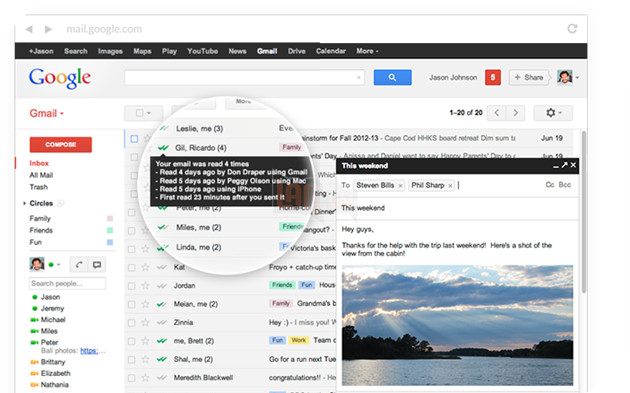The width and height of the screenshot is (630, 393).
Task: Click read-receipt checkmarks on Gil, Ricardo row
Action: (x=163, y=148)
